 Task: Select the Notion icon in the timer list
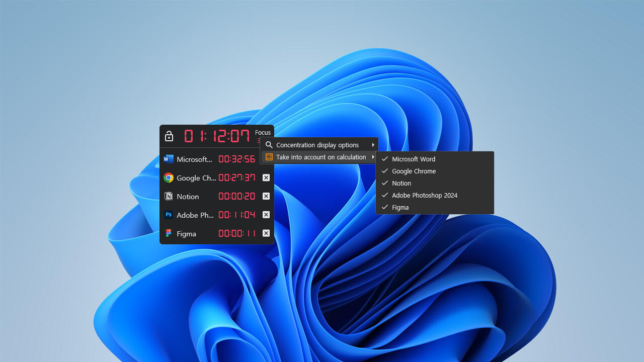click(x=168, y=196)
